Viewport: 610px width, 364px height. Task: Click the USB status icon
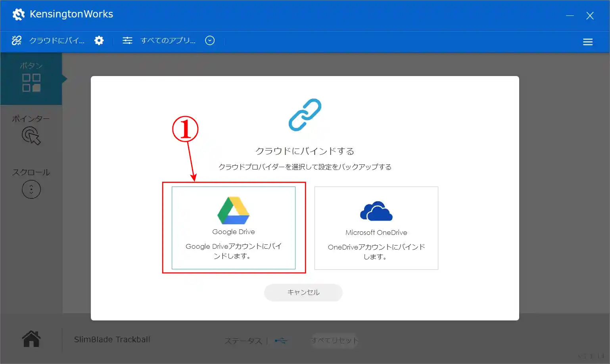coord(281,340)
